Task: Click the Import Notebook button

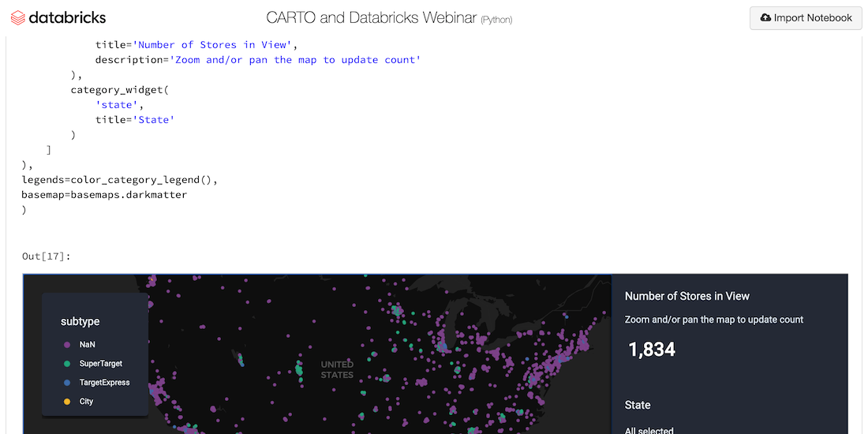Action: [x=805, y=17]
